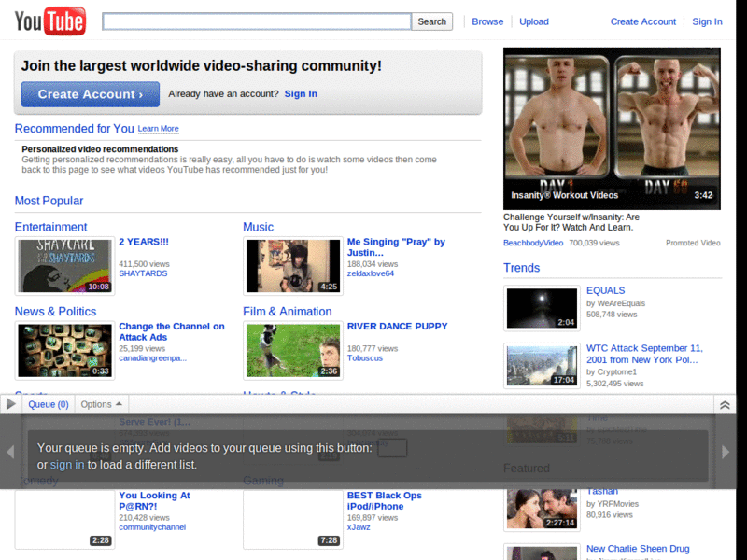Image resolution: width=747 pixels, height=560 pixels.
Task: Go to previous queue items arrow
Action: tap(10, 452)
